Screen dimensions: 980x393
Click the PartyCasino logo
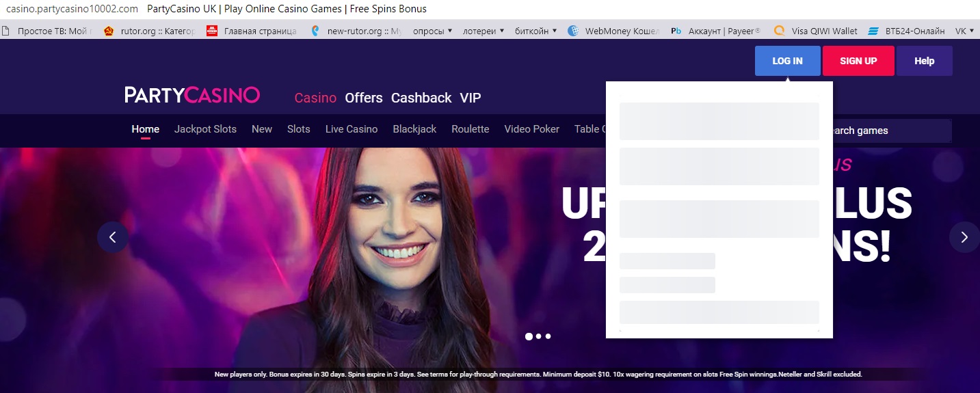point(192,95)
